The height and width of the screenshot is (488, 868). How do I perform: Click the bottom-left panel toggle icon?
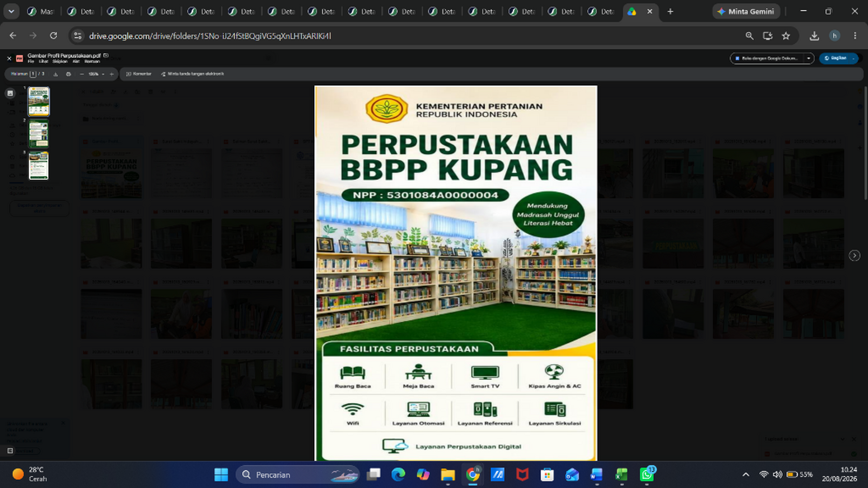(x=10, y=450)
